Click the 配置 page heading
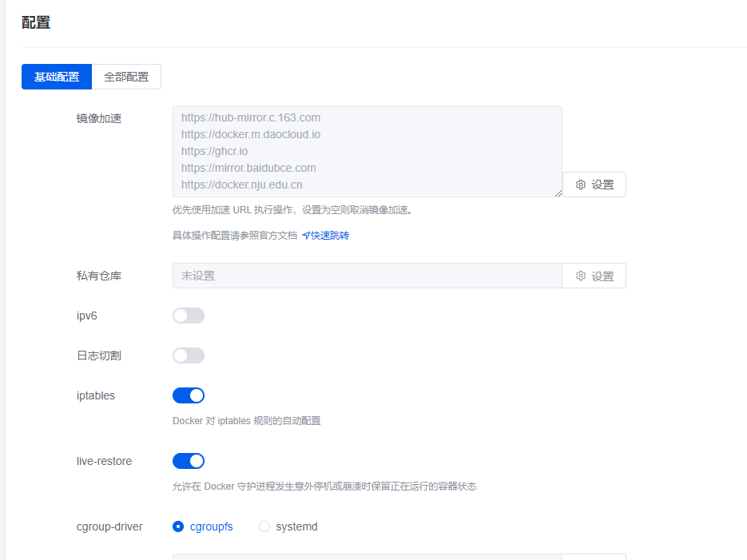Image resolution: width=747 pixels, height=560 pixels. pos(36,22)
